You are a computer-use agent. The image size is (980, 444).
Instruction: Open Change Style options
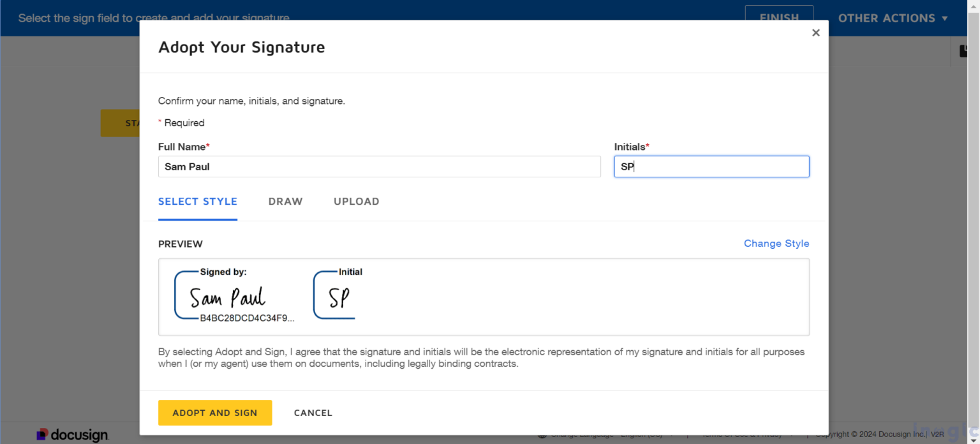pos(776,243)
